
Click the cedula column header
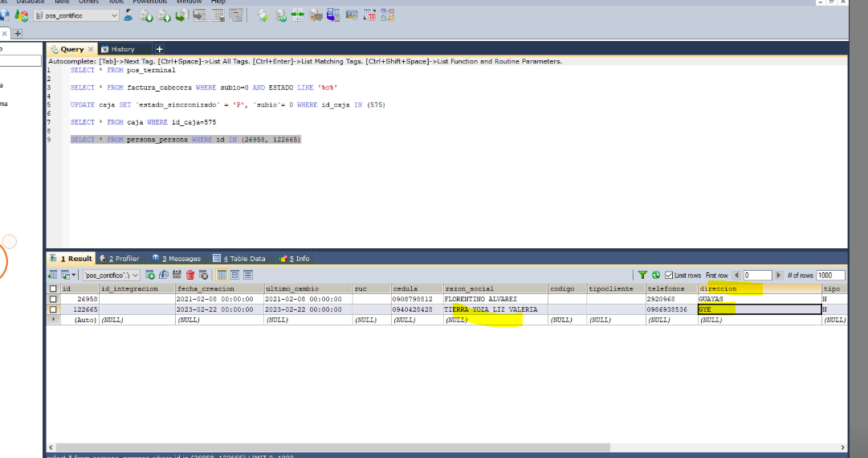coord(417,288)
